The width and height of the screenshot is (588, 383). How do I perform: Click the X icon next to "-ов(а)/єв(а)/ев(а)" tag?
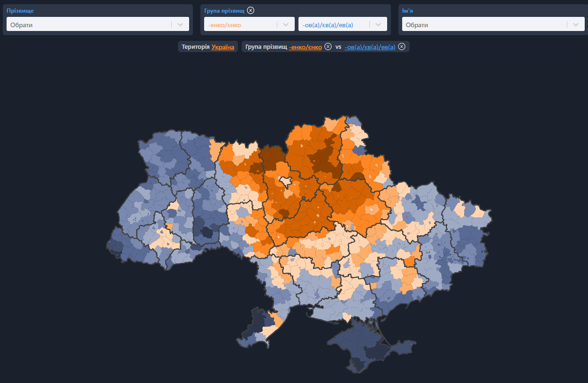pyautogui.click(x=402, y=46)
